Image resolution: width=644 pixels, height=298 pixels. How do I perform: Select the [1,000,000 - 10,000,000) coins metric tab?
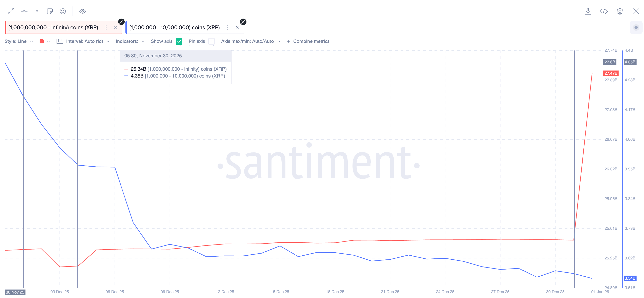click(174, 27)
